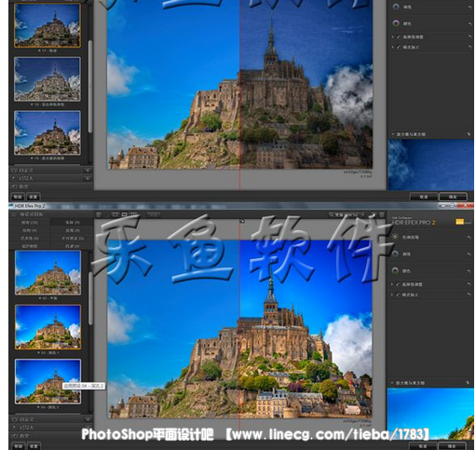
Task: Choose preset thumbnail 04 in lower window
Action: click(x=48, y=381)
